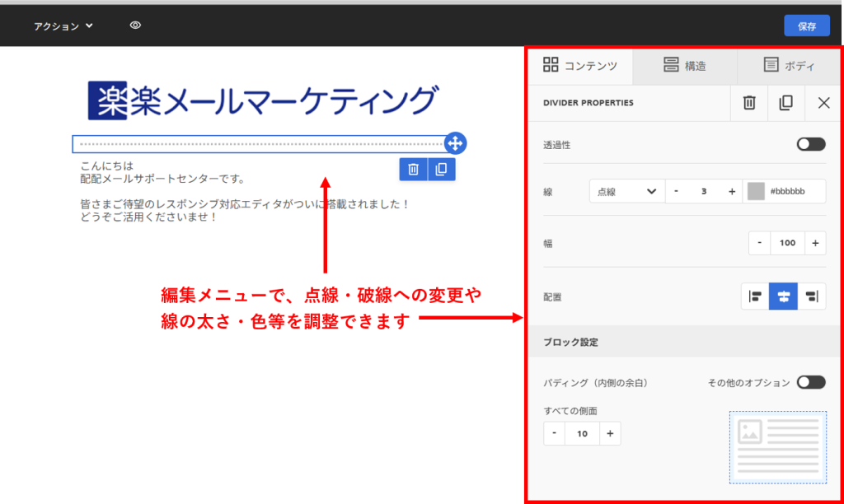Click the 保存 save button
The width and height of the screenshot is (844, 504).
pos(806,26)
